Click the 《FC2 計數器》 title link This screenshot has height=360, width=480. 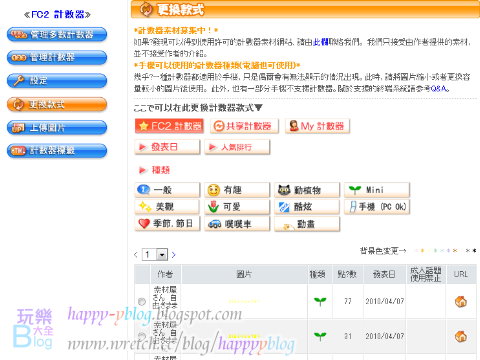[x=57, y=15]
